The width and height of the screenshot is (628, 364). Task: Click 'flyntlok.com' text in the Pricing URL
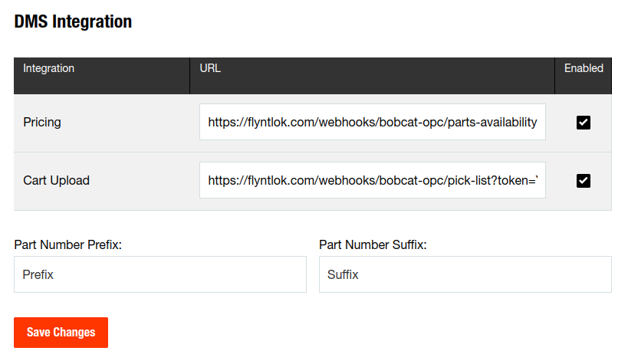(x=281, y=122)
